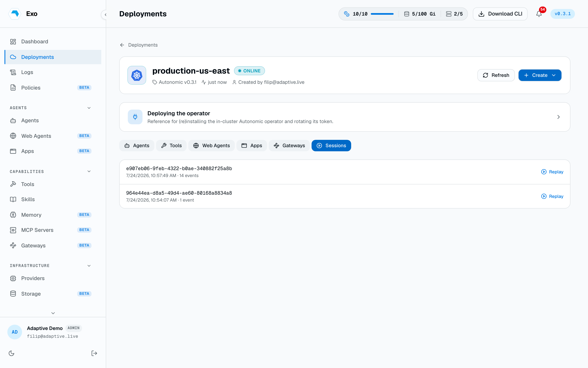Open notifications bell with 54 badge
The image size is (588, 368).
click(539, 14)
